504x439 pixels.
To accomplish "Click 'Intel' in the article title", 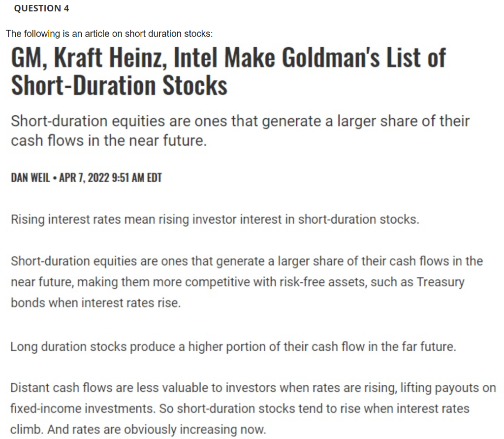I will click(x=196, y=58).
